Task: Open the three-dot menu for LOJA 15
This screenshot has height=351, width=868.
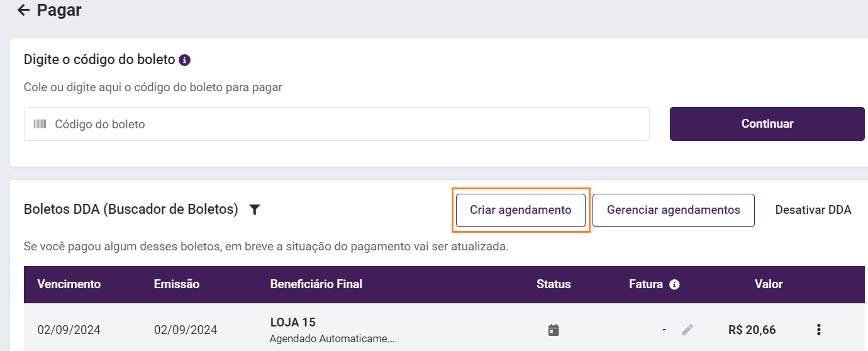Action: coord(818,330)
